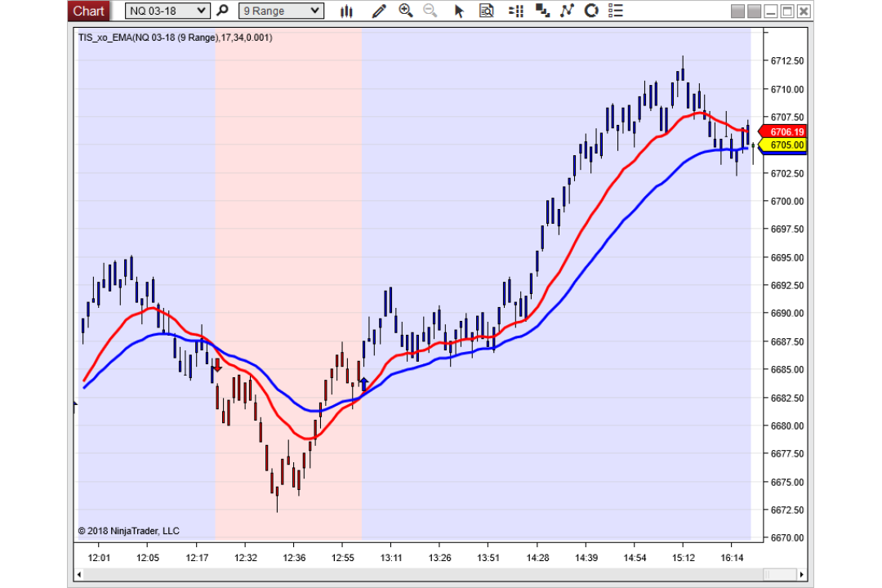Open the Chart Trader icon
Screen dimensions: 882x588
[x=516, y=11]
